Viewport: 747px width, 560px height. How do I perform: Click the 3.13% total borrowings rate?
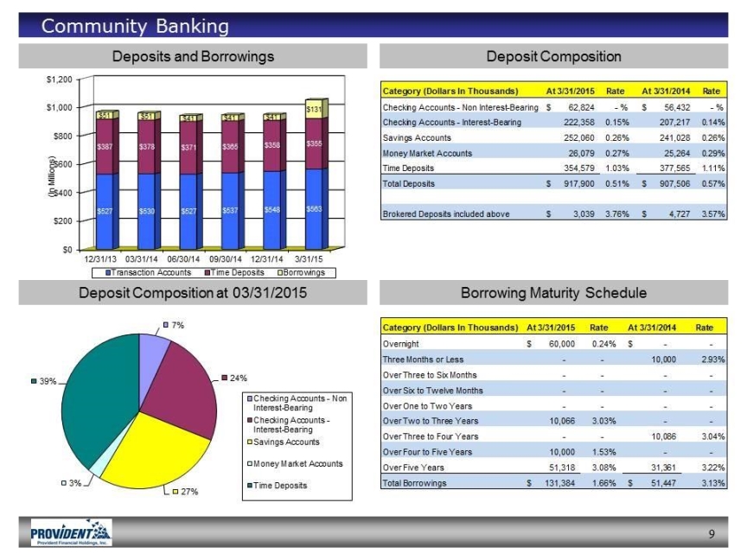tap(713, 483)
